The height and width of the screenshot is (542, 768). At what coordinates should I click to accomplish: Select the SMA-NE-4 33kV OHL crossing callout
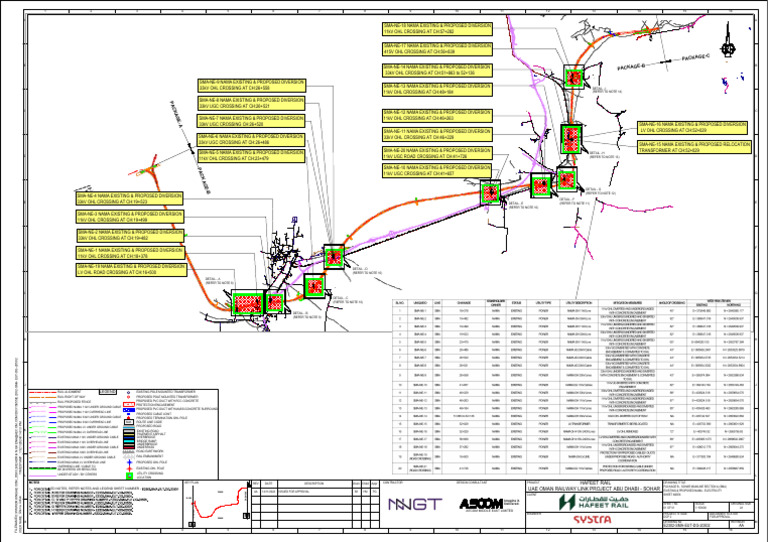(130, 198)
